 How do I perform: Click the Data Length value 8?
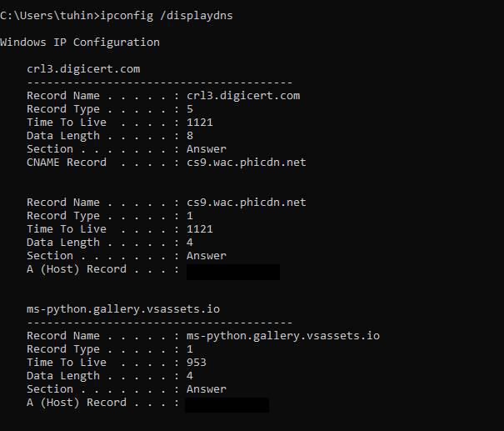point(190,136)
